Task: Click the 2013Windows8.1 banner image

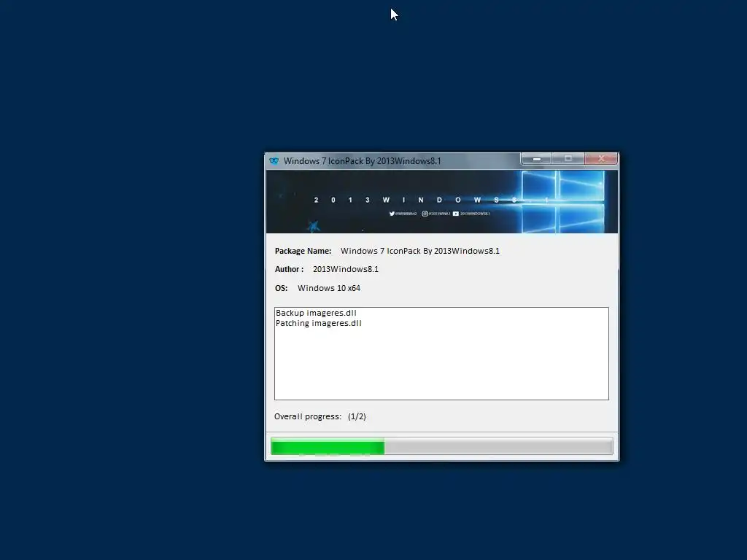Action: pyautogui.click(x=441, y=202)
